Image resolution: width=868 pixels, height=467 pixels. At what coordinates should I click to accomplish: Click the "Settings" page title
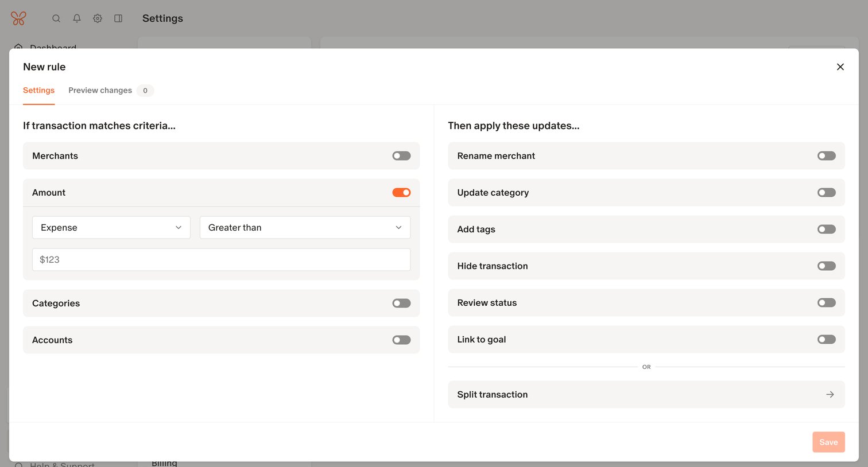point(162,18)
